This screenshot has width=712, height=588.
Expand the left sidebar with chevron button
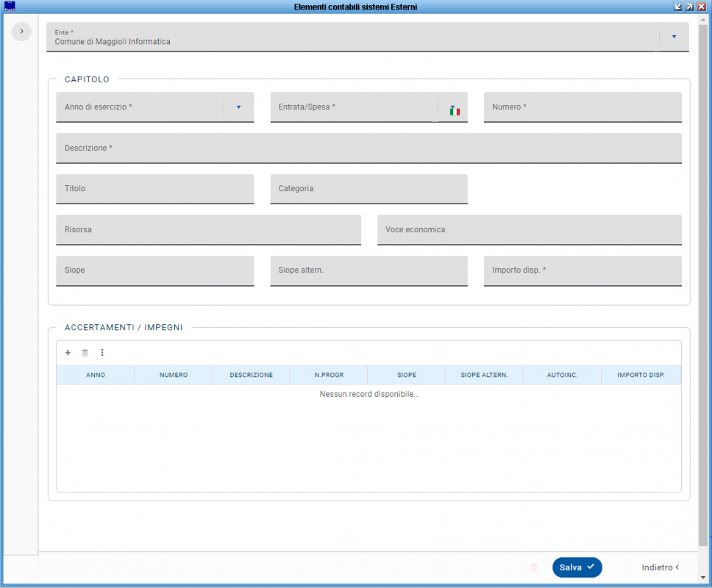21,31
